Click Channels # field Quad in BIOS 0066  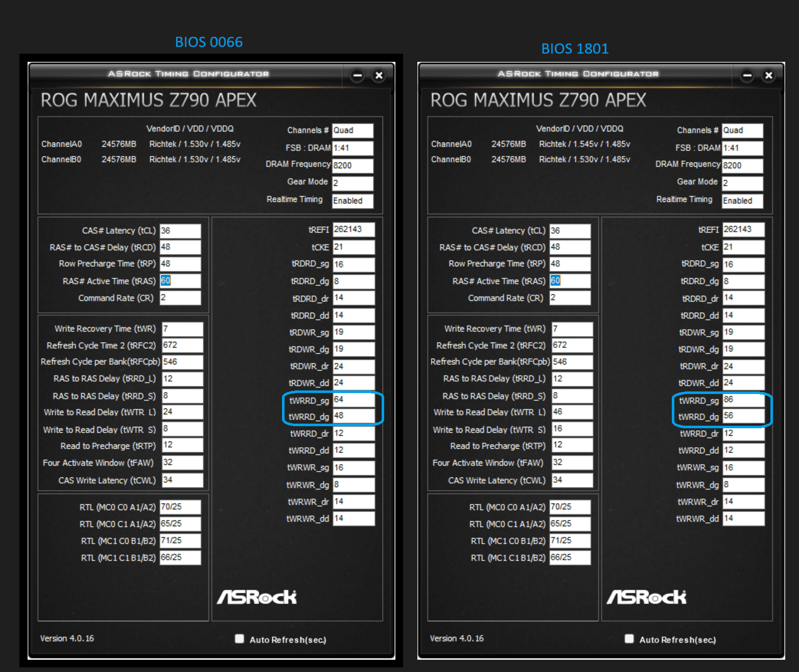click(x=353, y=131)
